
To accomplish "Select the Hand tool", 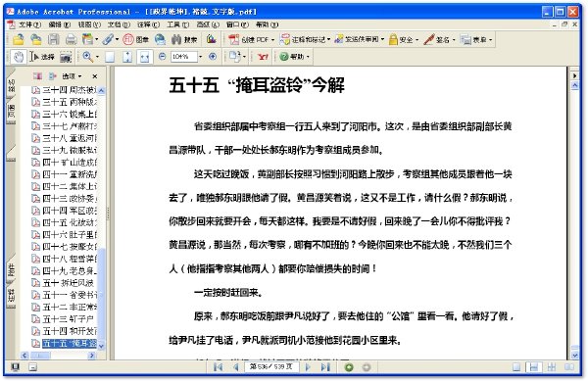I will 18,57.
